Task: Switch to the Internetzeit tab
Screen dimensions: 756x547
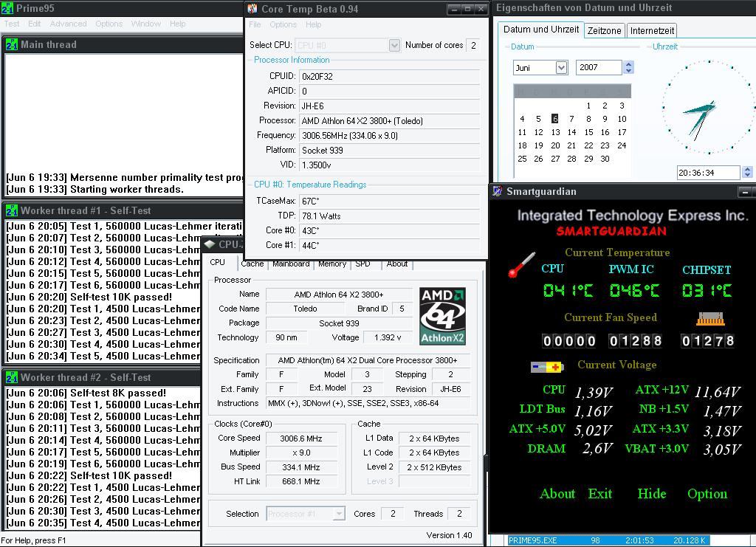Action: click(x=652, y=30)
